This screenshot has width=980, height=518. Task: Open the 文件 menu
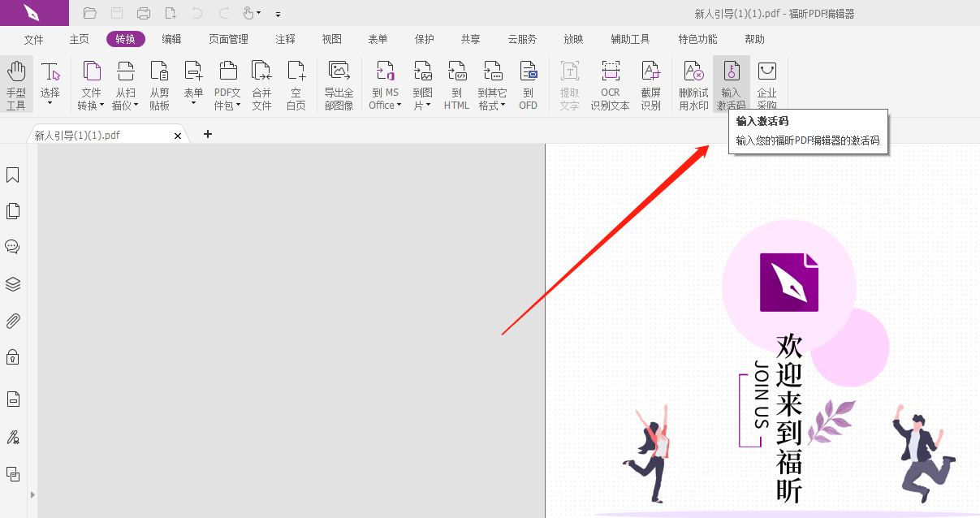(33, 38)
